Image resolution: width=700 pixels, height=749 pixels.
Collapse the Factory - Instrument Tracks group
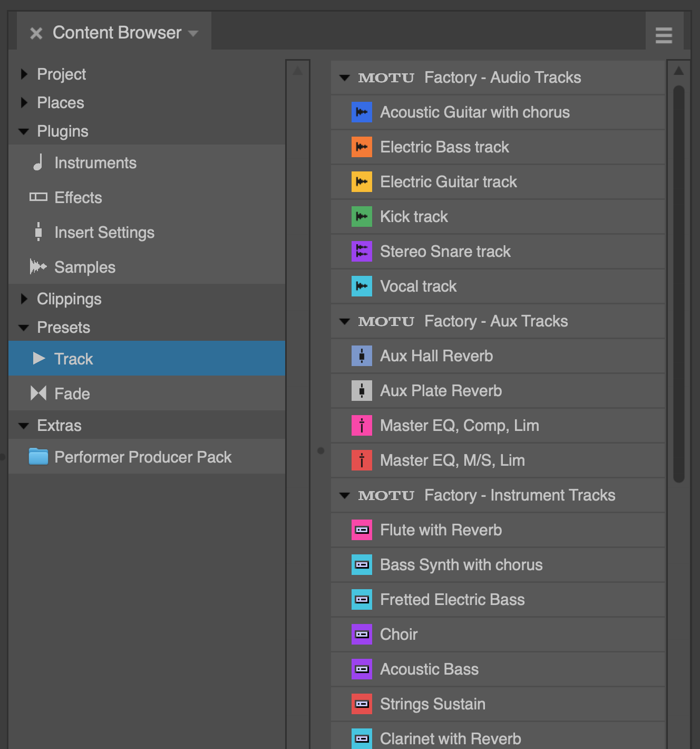click(x=345, y=495)
